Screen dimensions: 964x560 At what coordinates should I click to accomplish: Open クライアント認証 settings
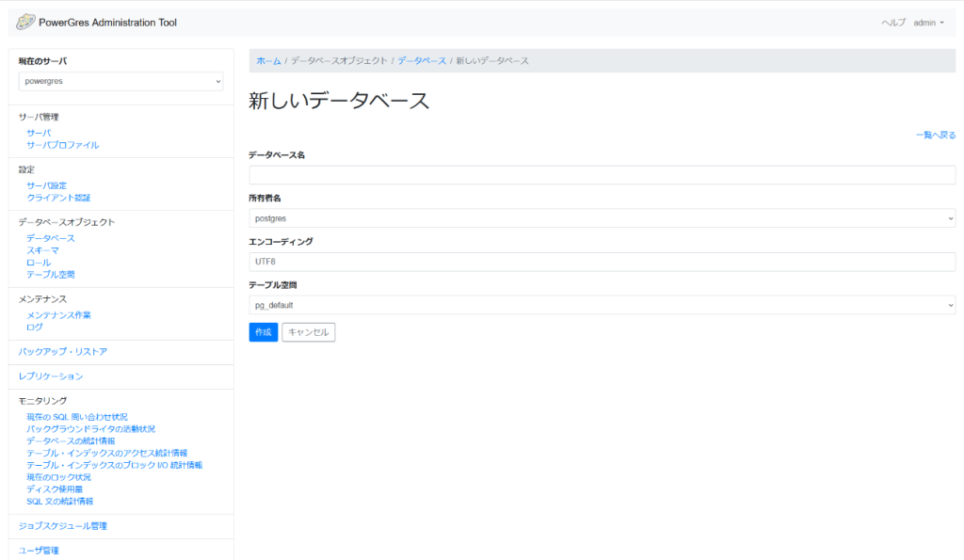click(x=58, y=198)
